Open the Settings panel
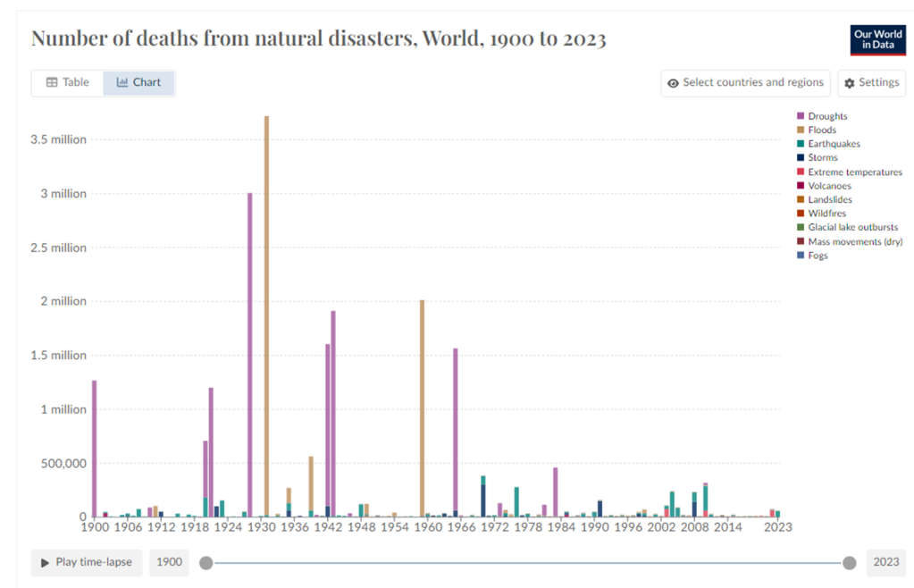The height and width of the screenshot is (588, 914). (871, 83)
